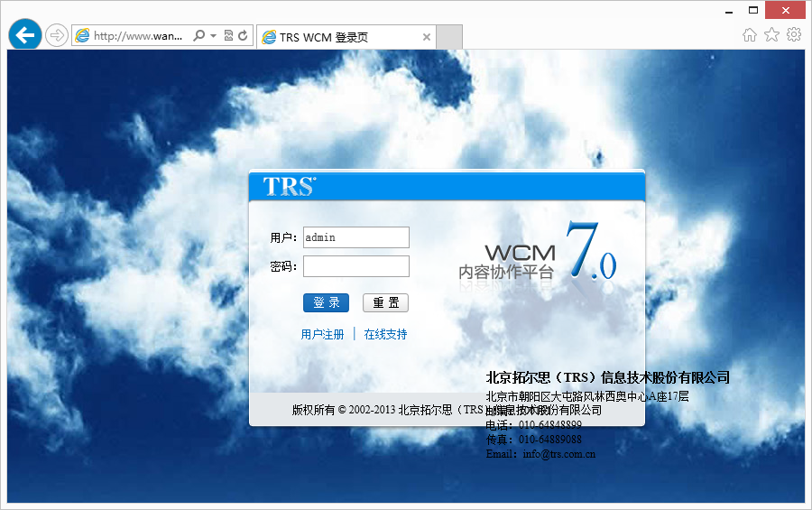Refresh the page with reload icon
Viewport: 812px width, 510px height.
[x=243, y=36]
